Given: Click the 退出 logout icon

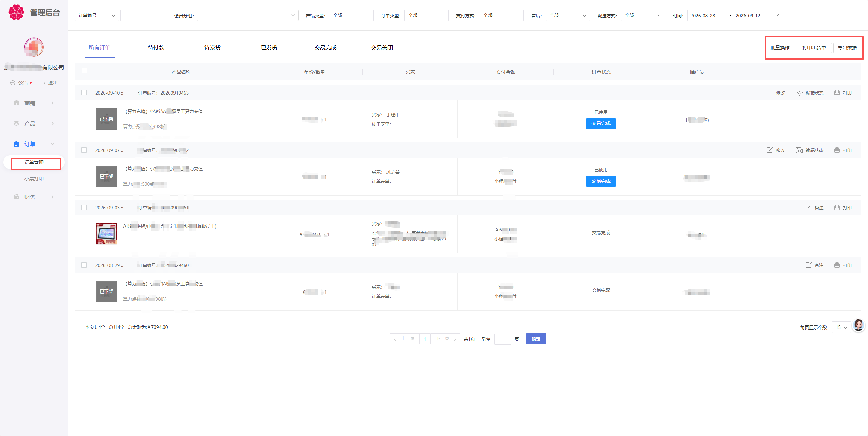Looking at the screenshot, I should [x=43, y=83].
